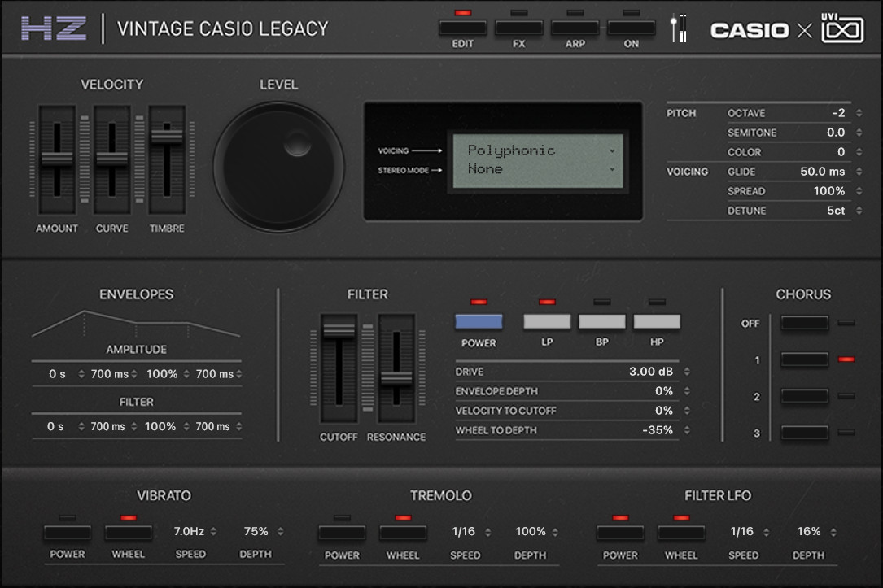Click the large Level knob
Viewport: 883px width, 588px height.
(x=278, y=166)
